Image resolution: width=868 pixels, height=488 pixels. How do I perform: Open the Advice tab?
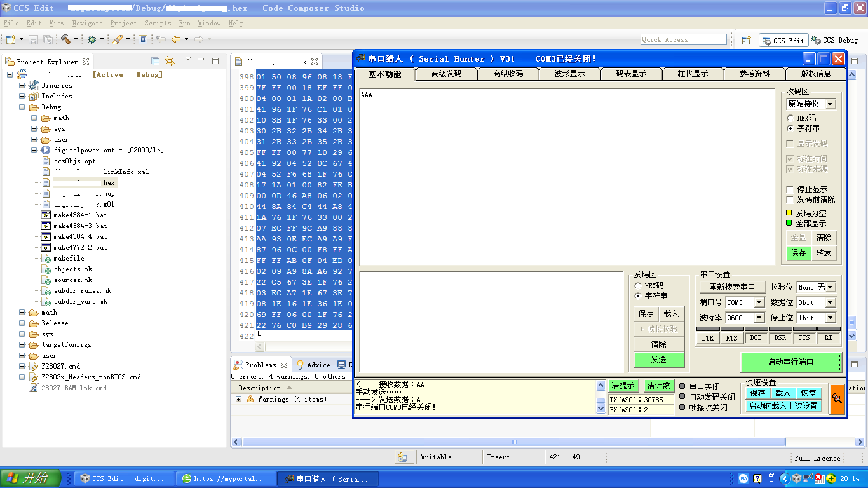click(x=313, y=365)
